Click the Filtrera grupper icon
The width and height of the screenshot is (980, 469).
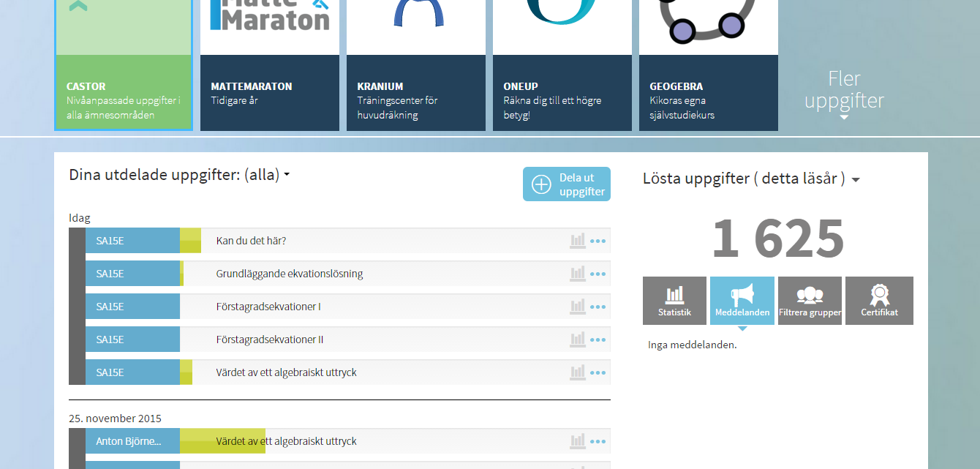(810, 301)
